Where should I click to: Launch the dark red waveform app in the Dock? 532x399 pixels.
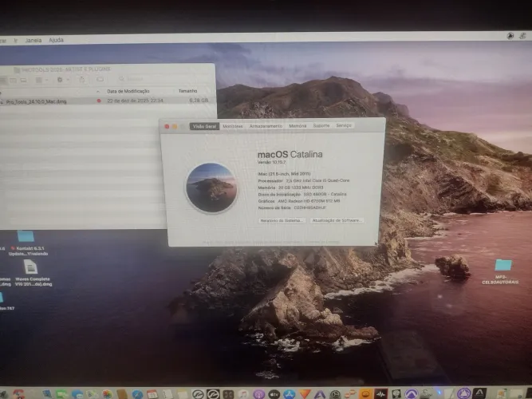[x=381, y=394]
